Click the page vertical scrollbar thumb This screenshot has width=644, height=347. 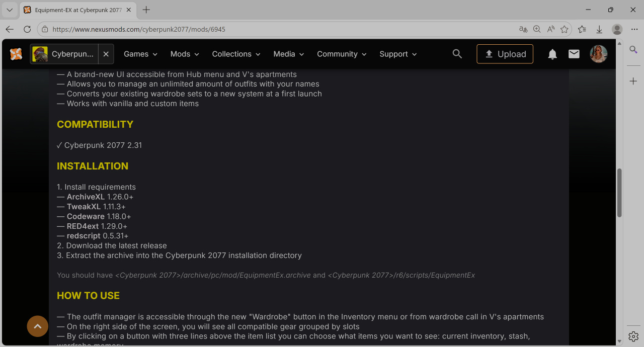pyautogui.click(x=620, y=193)
